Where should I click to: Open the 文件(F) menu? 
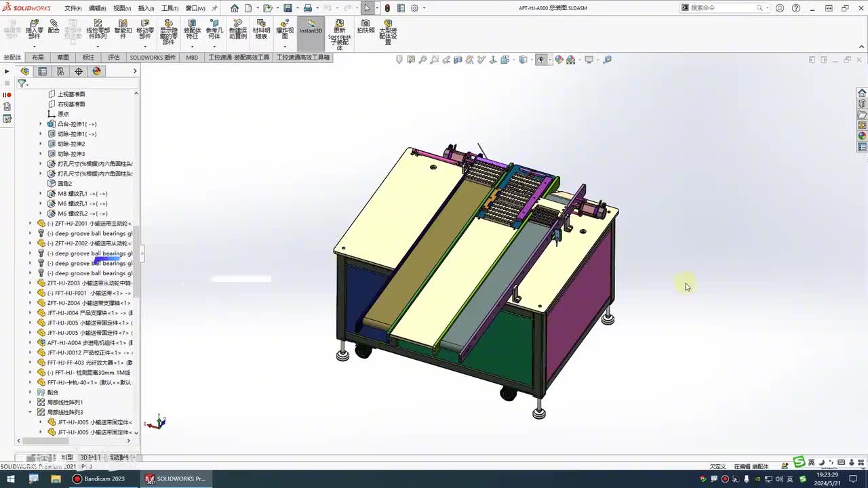[x=73, y=8]
